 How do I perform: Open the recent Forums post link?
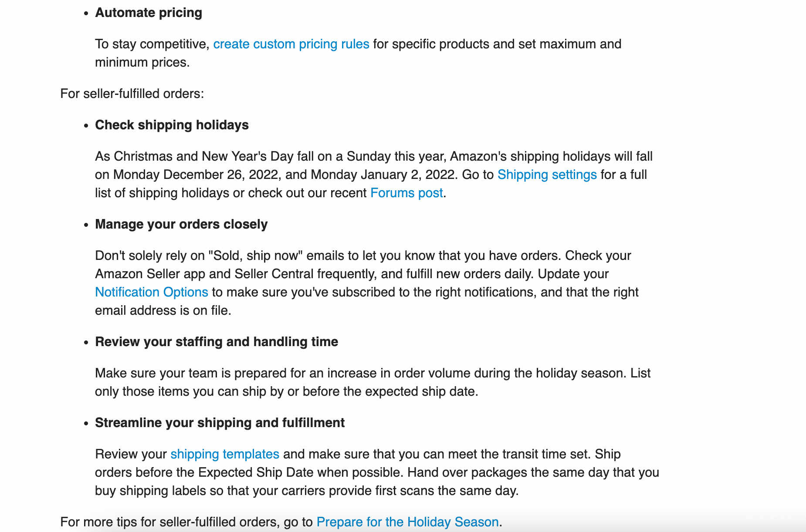click(x=406, y=193)
